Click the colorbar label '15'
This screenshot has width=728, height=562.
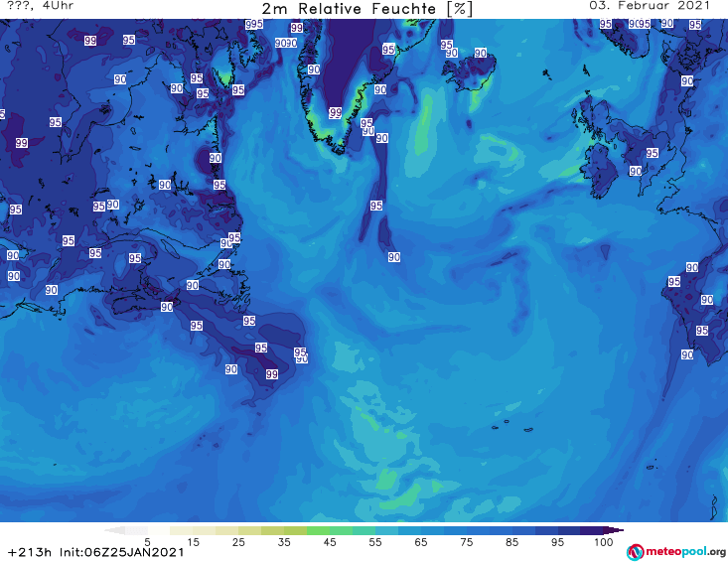[193, 542]
